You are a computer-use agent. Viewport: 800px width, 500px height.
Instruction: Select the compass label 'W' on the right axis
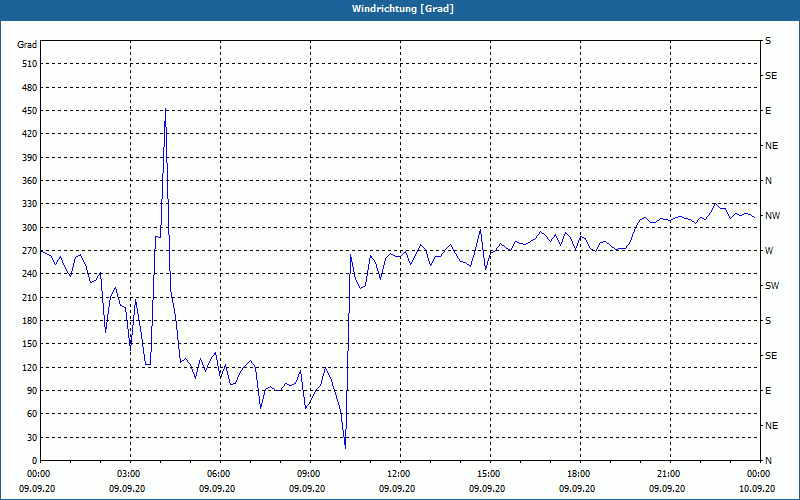[x=769, y=251]
